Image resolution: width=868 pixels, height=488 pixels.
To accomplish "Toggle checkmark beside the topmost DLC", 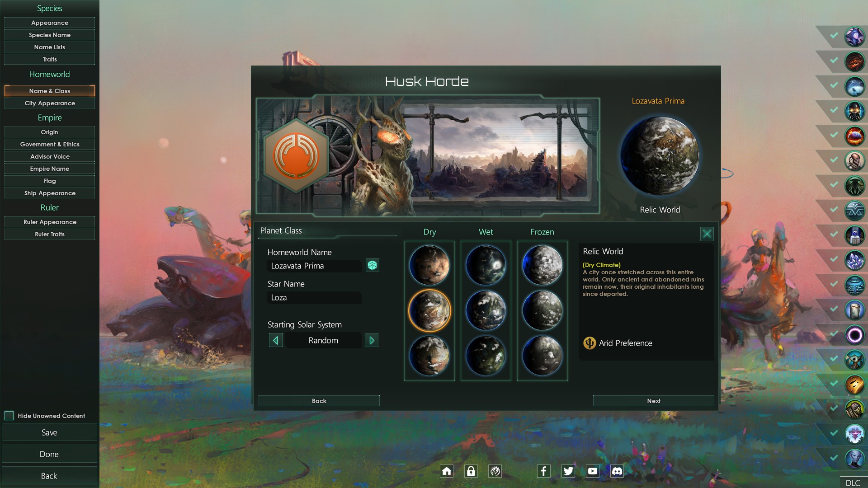I will pos(834,35).
